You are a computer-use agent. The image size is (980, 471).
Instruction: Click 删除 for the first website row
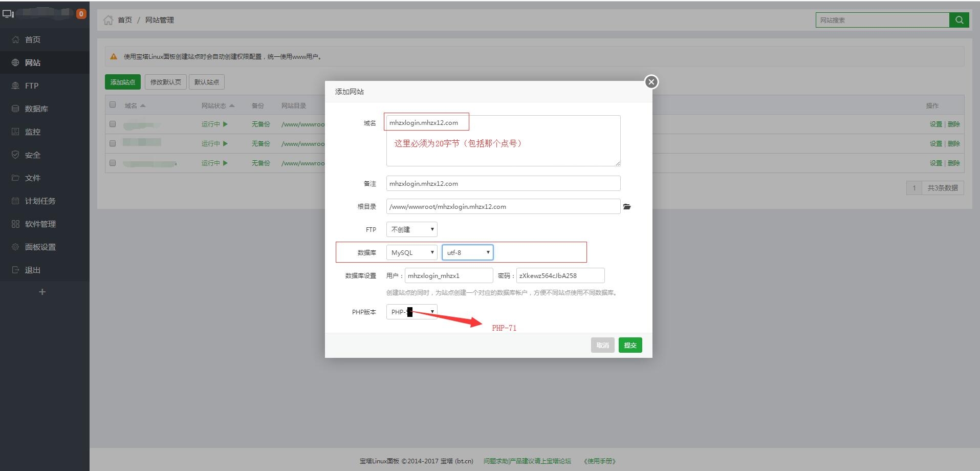click(x=954, y=124)
